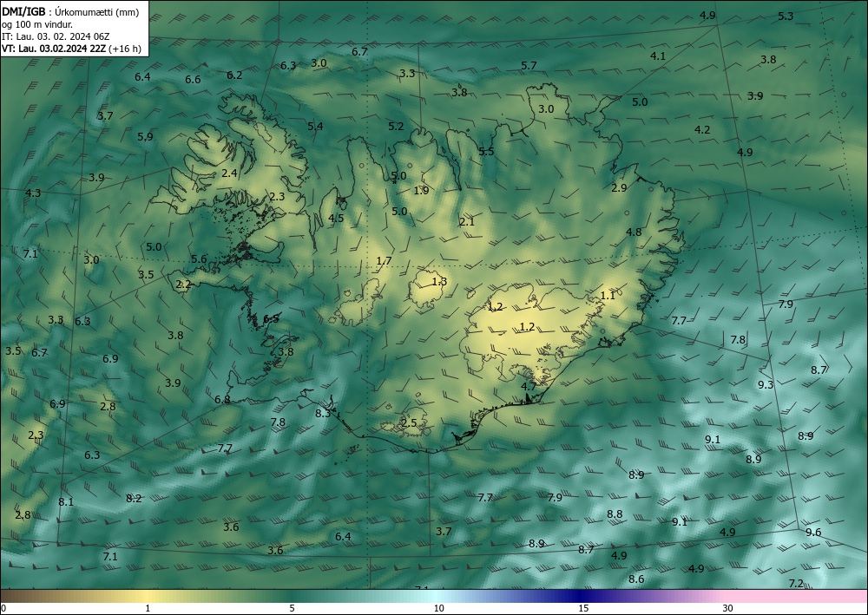868x615 pixels.
Task: Click the value '5.9' on the map
Action: tap(145, 136)
